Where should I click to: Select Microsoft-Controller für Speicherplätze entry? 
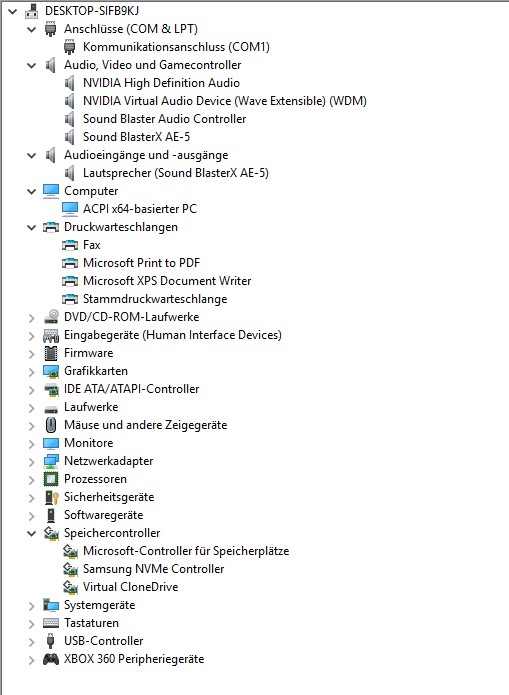click(186, 551)
